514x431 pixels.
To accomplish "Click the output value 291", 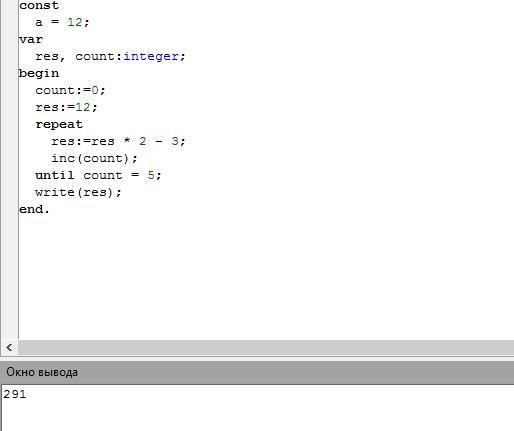I will (15, 394).
